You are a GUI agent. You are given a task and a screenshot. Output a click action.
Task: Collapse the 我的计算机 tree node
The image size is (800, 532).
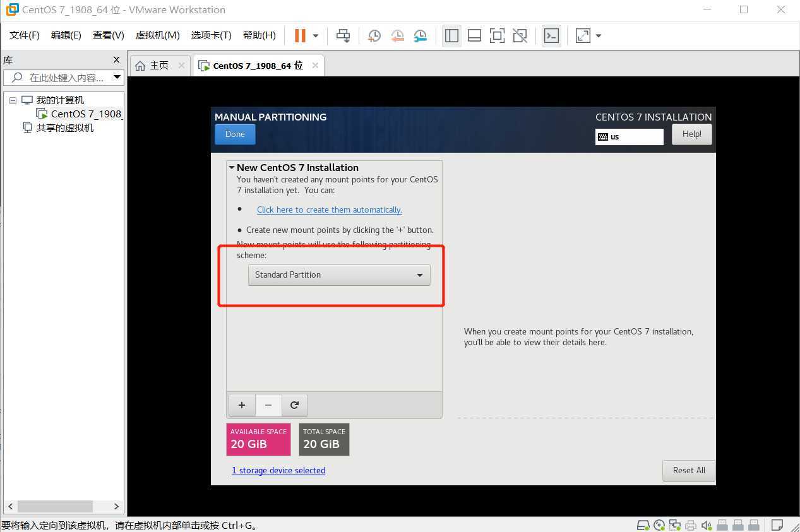point(13,100)
